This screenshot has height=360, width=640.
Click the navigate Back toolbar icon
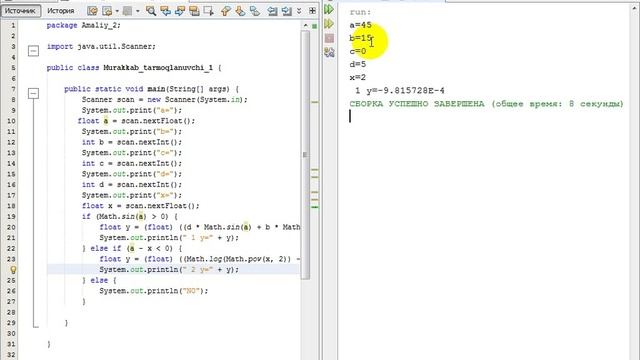(x=107, y=11)
